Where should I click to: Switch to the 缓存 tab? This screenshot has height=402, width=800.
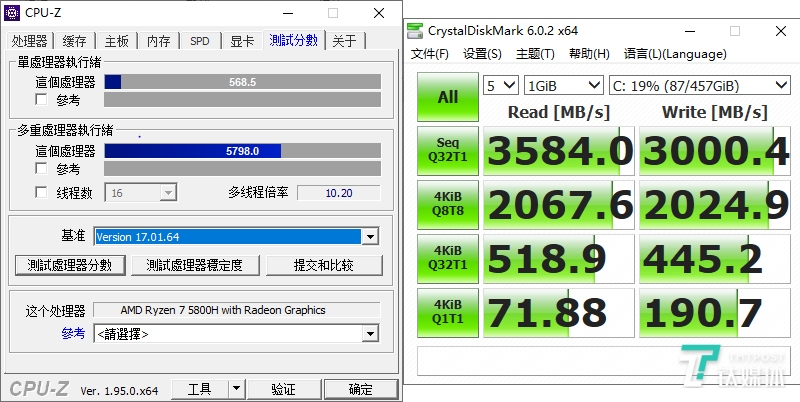pos(75,41)
